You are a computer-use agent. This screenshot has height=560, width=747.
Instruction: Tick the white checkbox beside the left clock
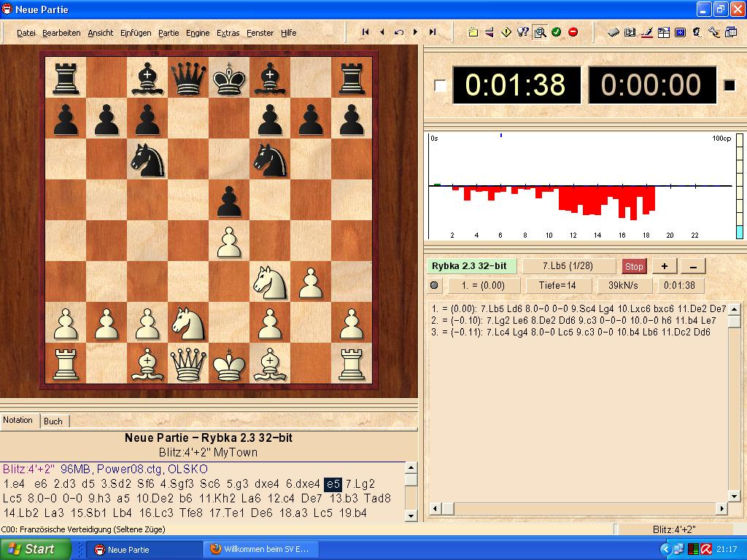click(x=440, y=86)
